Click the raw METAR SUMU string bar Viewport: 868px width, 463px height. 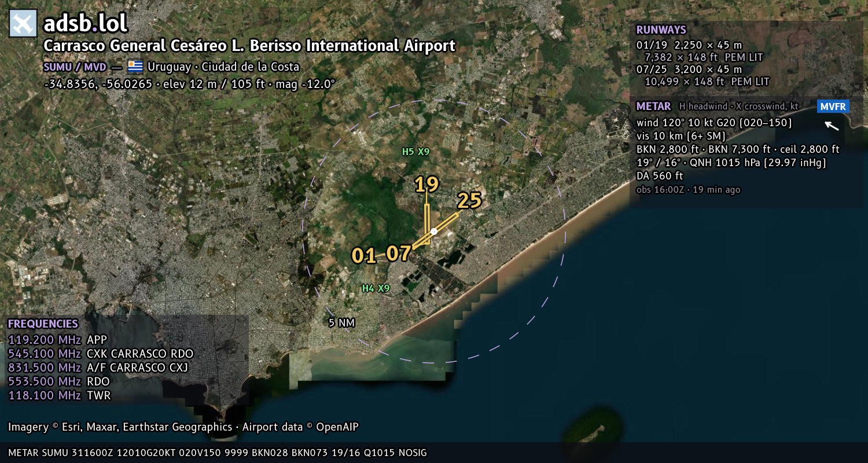(x=218, y=453)
